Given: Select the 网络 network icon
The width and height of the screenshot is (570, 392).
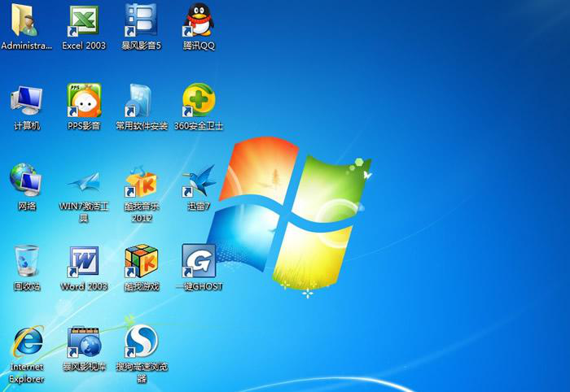Looking at the screenshot, I should click(x=25, y=180).
